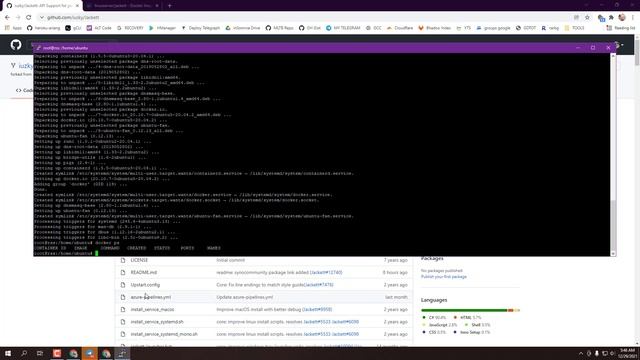This screenshot has height=360, width=640.
Task: Open the Upstart.config file
Action: click(x=145, y=285)
